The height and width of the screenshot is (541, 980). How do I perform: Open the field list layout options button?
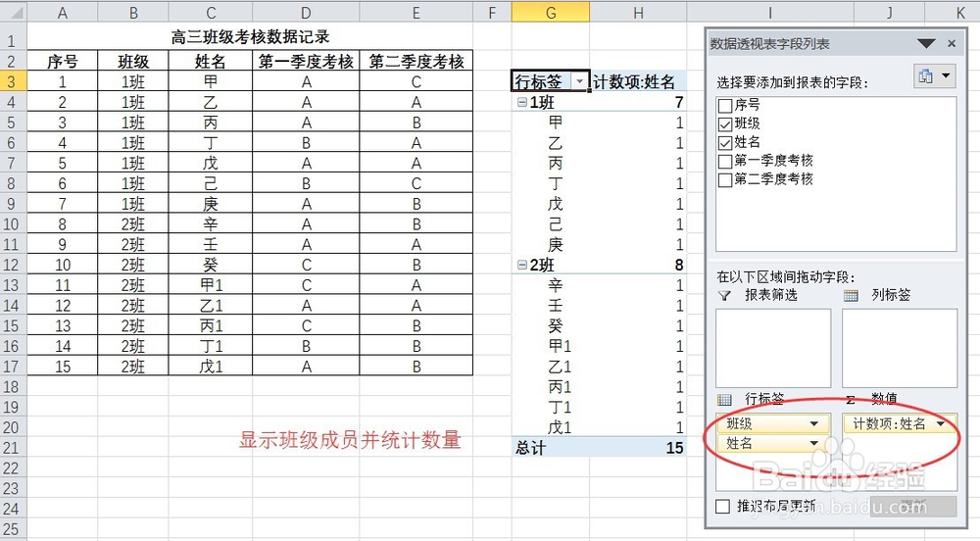click(934, 76)
